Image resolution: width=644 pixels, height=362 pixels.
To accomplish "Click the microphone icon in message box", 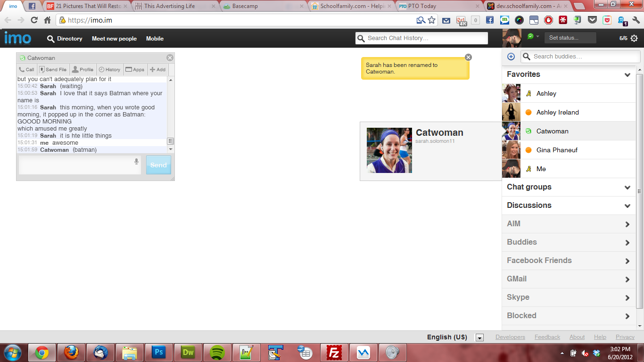I will coord(137,162).
